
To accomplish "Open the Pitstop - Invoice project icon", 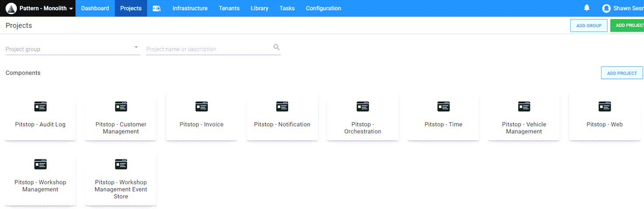I will [x=202, y=106].
